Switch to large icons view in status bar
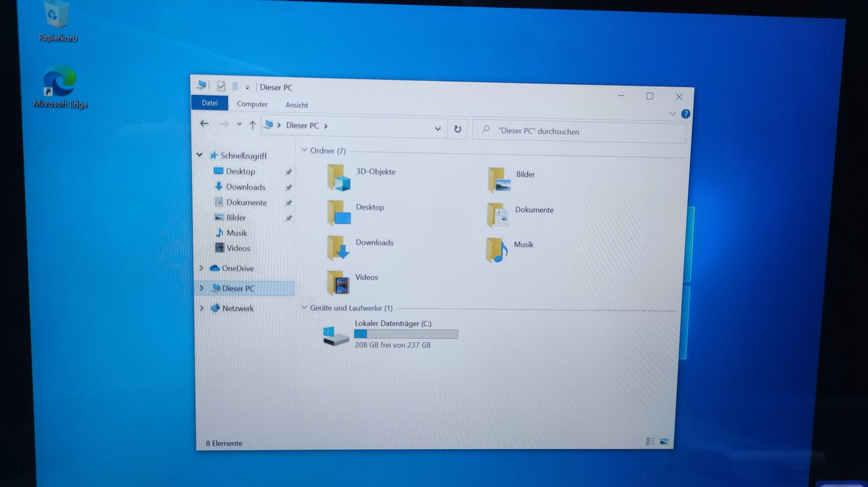 coord(664,441)
